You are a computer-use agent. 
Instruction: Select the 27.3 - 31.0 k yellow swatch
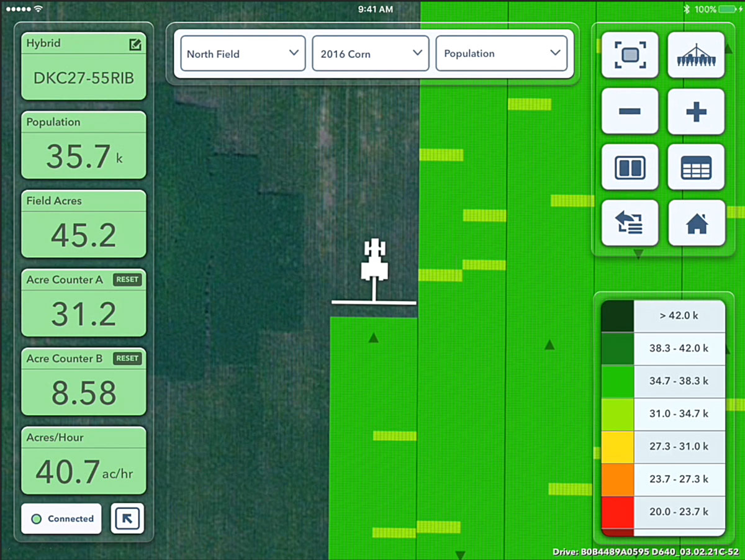[617, 447]
